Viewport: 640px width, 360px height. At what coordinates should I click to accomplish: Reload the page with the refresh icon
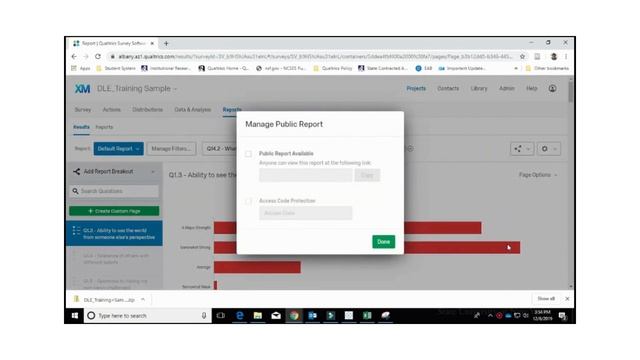pos(98,57)
